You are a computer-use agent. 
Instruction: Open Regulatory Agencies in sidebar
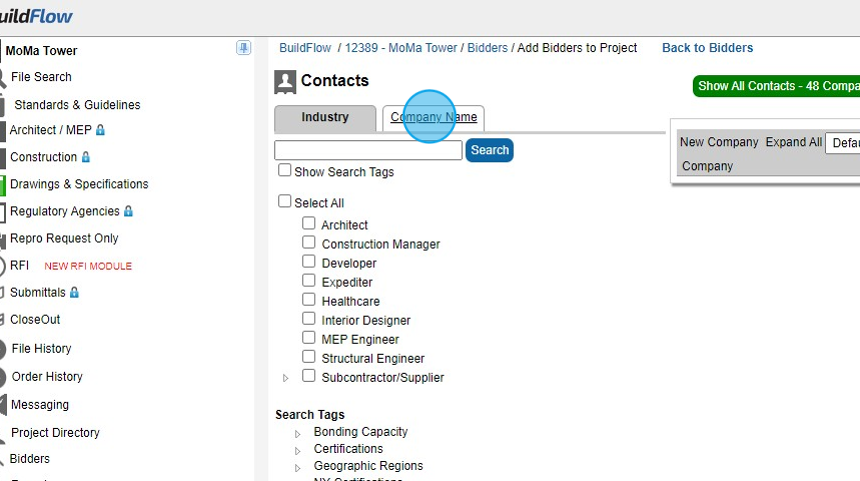coord(65,211)
